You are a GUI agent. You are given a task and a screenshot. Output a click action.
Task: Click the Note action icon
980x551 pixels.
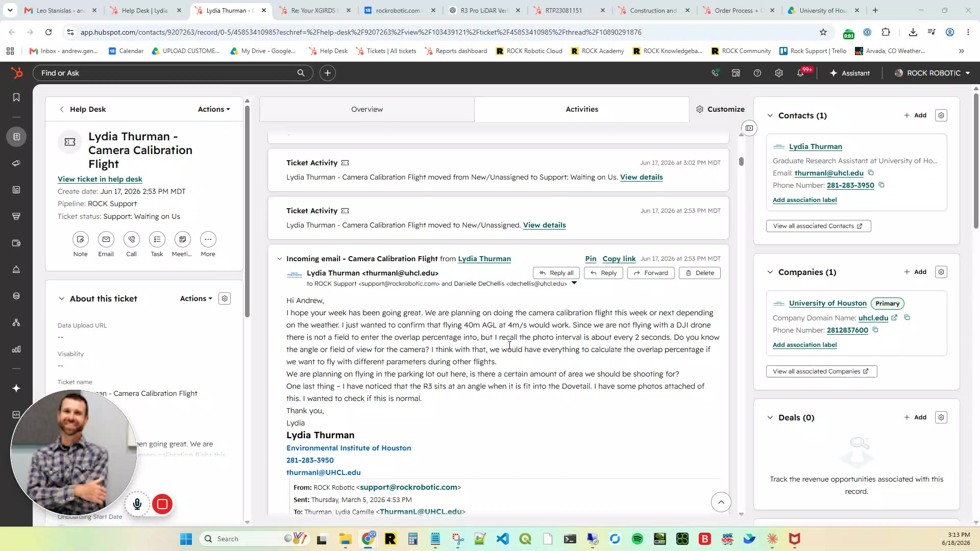[x=81, y=239]
